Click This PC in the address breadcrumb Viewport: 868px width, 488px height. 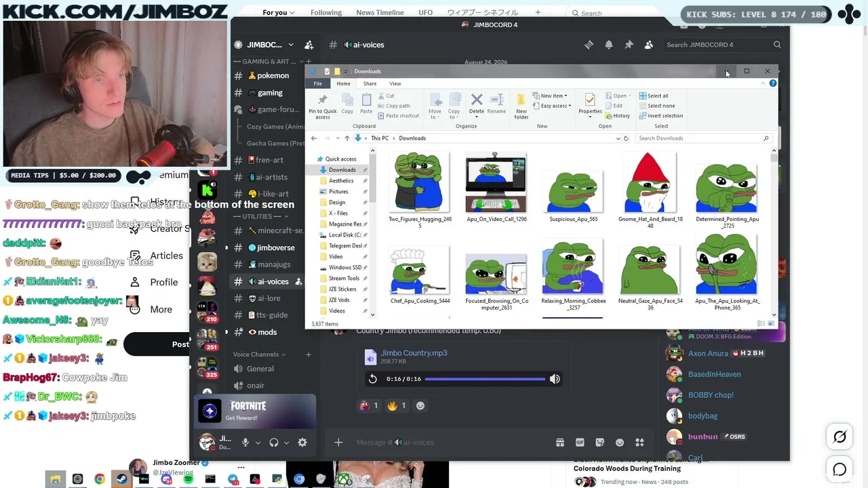pyautogui.click(x=380, y=138)
